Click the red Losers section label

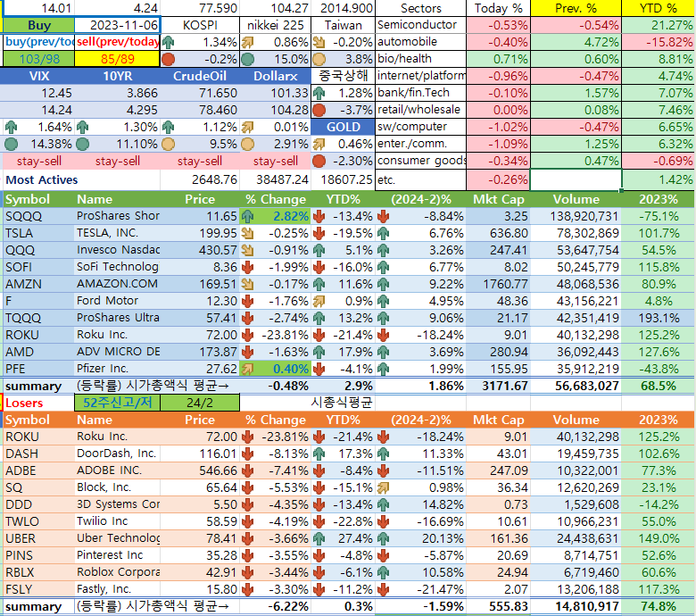[24, 404]
